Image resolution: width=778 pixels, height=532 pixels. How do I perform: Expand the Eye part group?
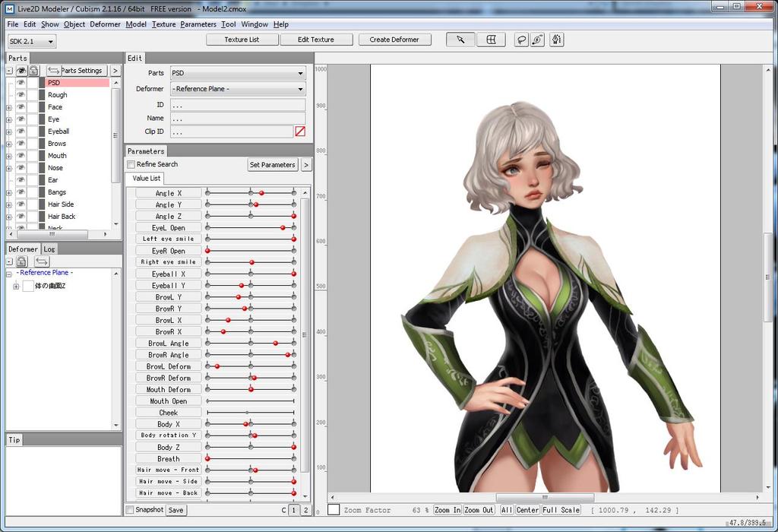click(9, 119)
